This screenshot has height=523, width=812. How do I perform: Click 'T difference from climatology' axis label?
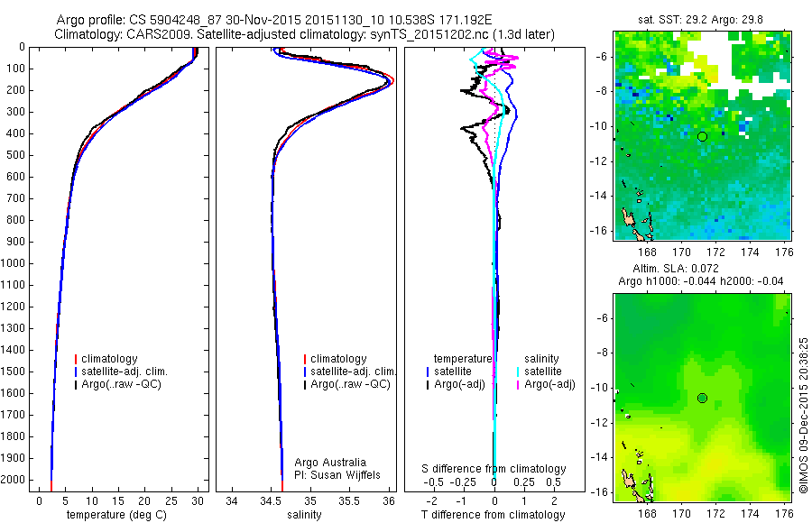point(493,515)
